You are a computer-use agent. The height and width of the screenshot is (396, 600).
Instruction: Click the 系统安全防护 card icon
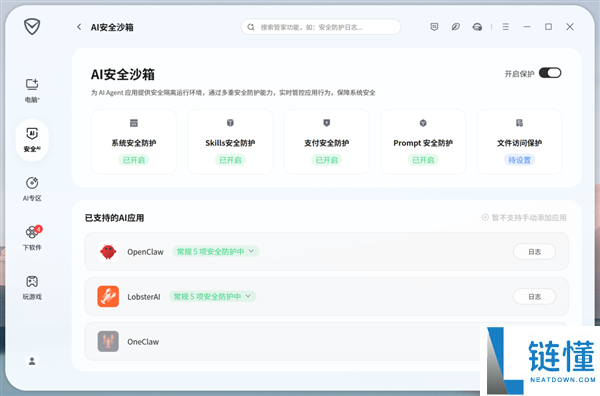coord(134,123)
